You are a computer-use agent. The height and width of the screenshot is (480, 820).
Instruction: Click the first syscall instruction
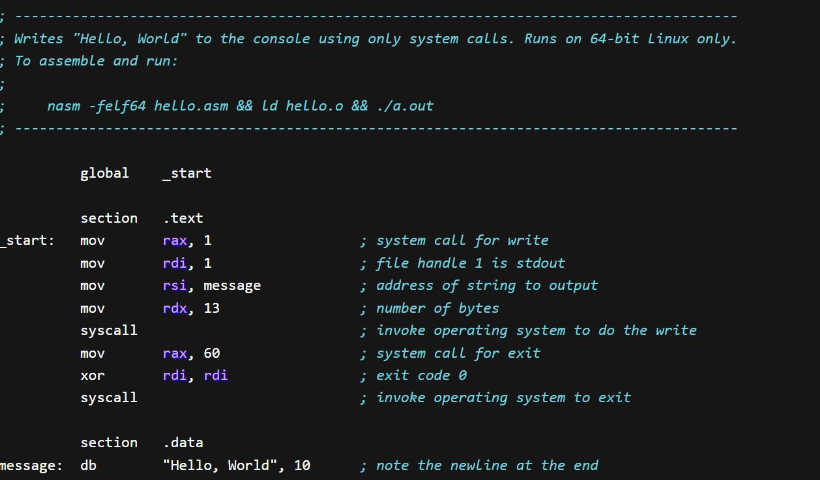coord(109,331)
